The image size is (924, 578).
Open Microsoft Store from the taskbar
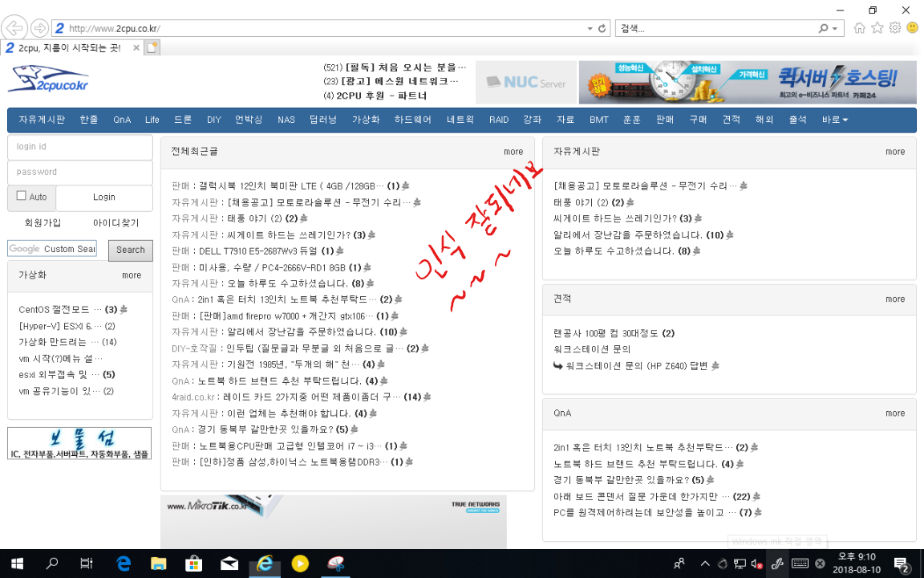[x=193, y=564]
